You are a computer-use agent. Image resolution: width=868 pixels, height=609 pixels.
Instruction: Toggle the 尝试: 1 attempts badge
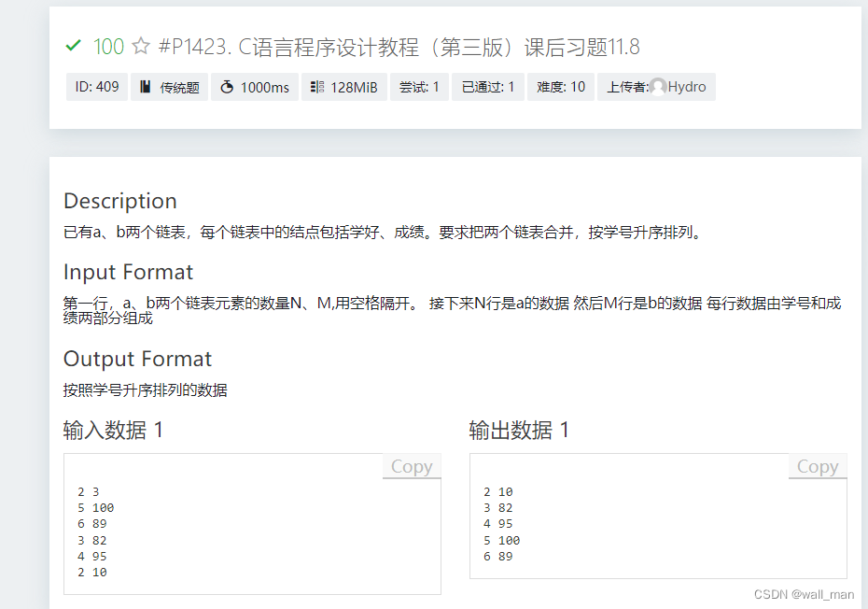[x=419, y=87]
